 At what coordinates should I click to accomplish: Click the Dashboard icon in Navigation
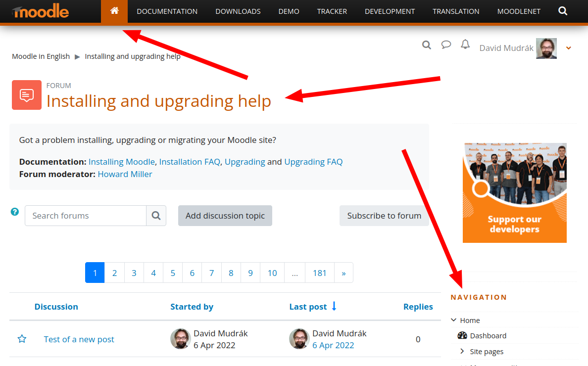coord(462,336)
